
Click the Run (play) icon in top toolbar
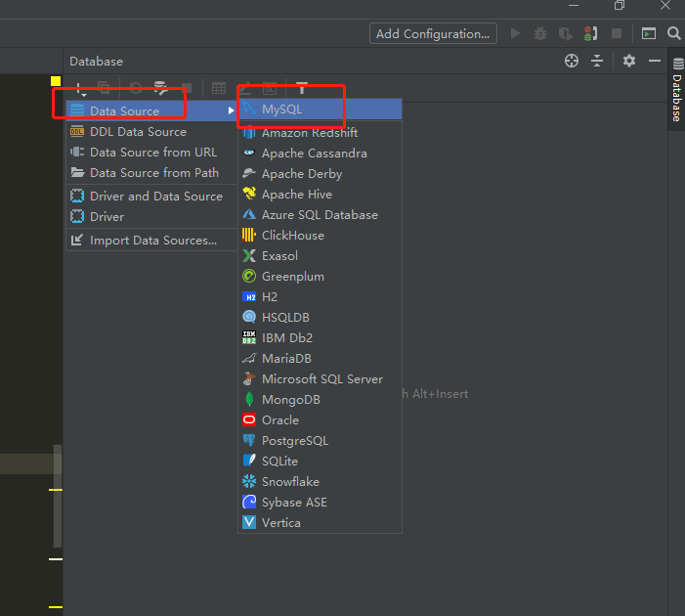pyautogui.click(x=516, y=33)
